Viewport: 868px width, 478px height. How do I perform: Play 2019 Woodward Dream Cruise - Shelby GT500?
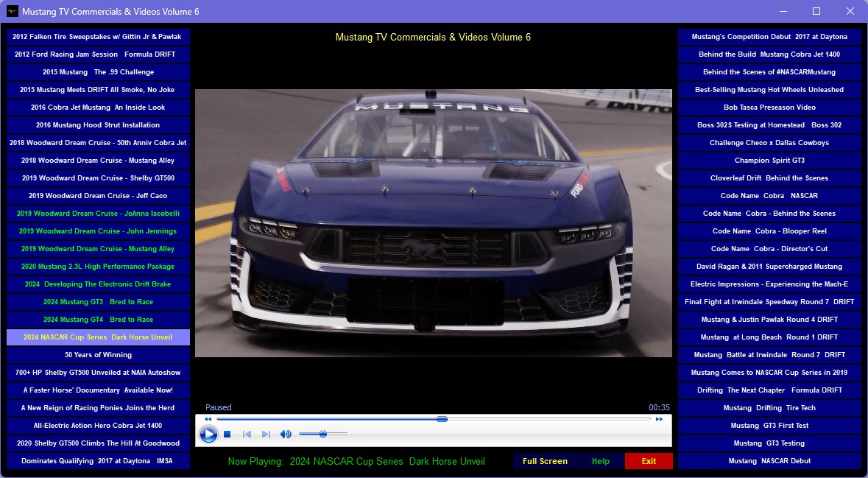pyautogui.click(x=98, y=178)
